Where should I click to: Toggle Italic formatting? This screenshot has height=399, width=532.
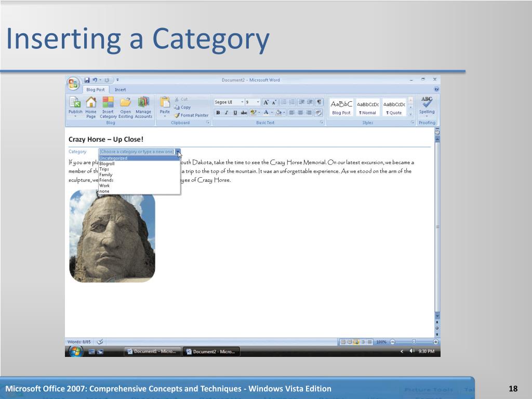pos(227,113)
